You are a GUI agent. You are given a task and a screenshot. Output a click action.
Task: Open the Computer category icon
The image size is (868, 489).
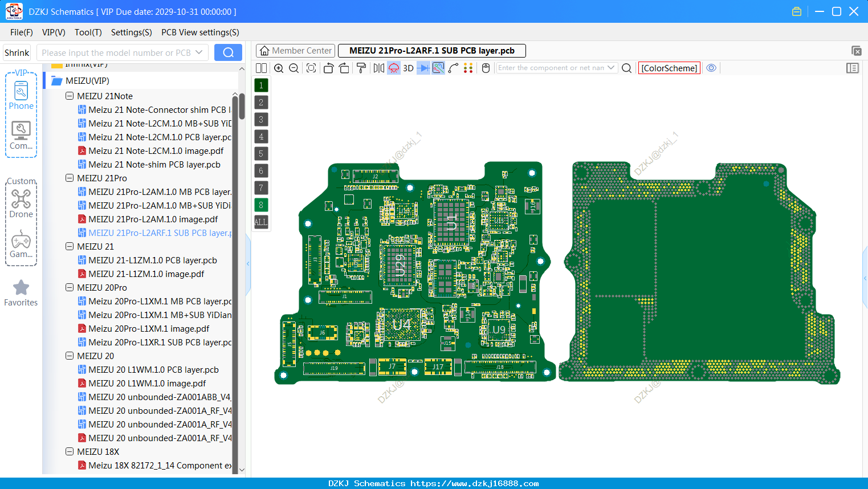pyautogui.click(x=21, y=135)
